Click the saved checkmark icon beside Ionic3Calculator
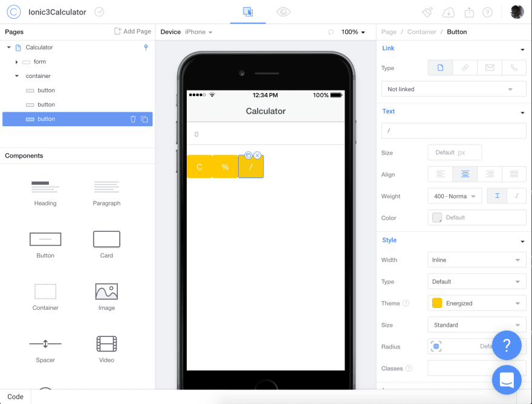The width and height of the screenshot is (532, 404). 99,12
